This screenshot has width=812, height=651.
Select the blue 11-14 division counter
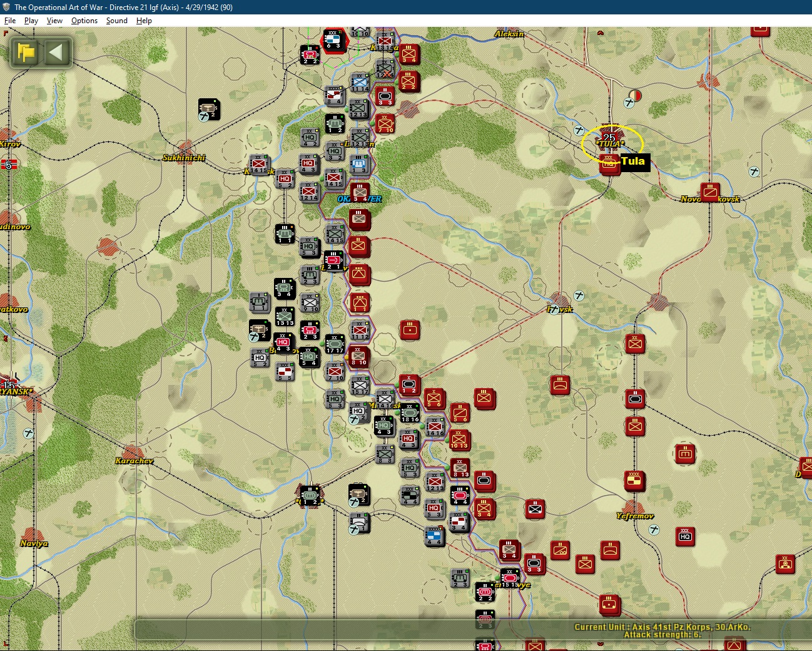[360, 82]
